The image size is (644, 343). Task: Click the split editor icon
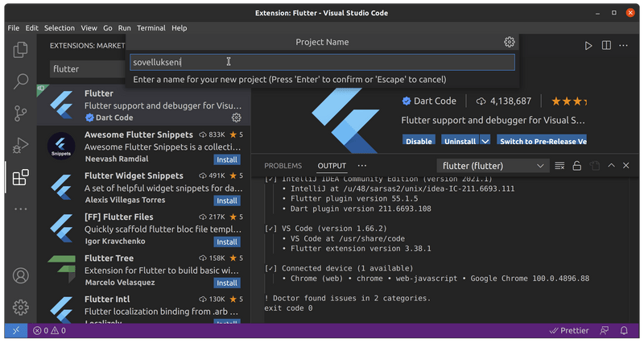[608, 46]
